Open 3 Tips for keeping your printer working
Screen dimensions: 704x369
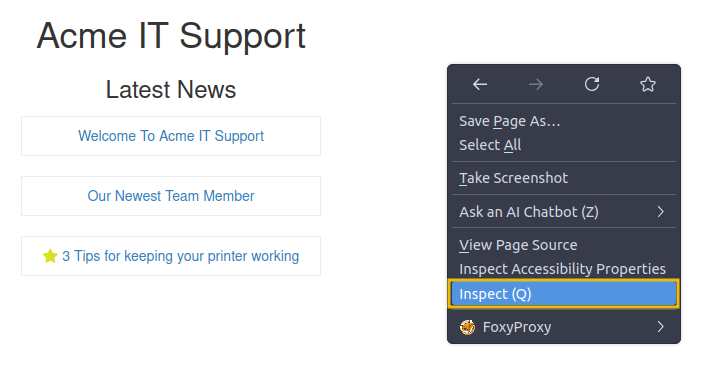[x=180, y=256]
